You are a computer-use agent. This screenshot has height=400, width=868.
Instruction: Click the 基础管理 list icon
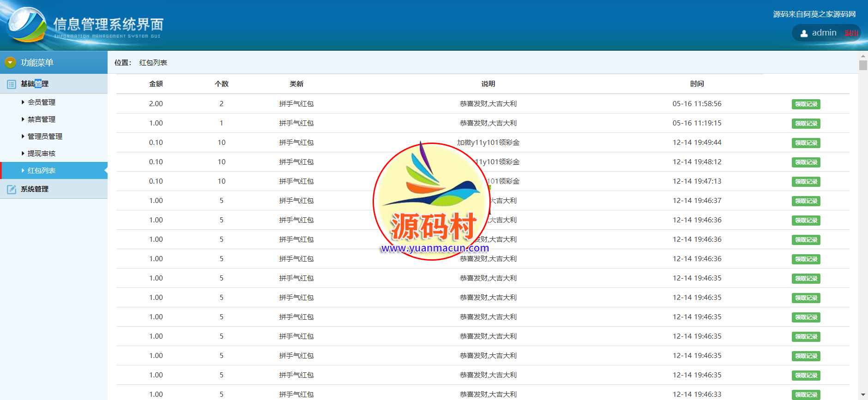coord(12,84)
